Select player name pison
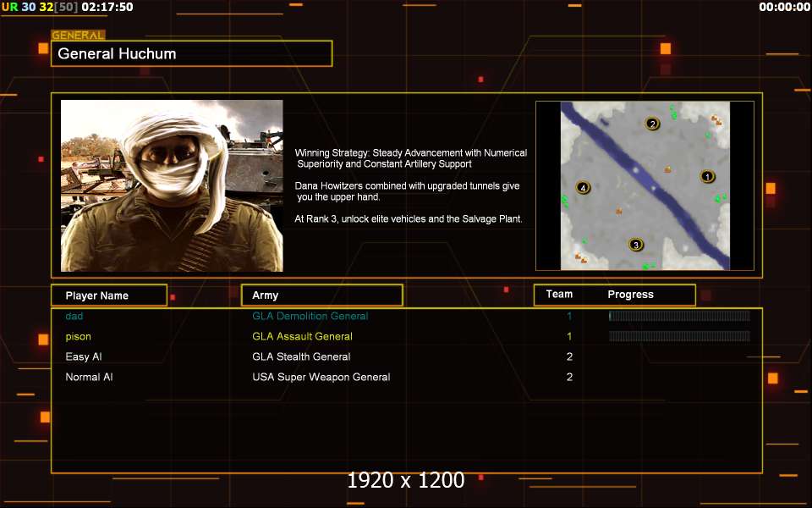This screenshot has width=812, height=508. coord(78,336)
